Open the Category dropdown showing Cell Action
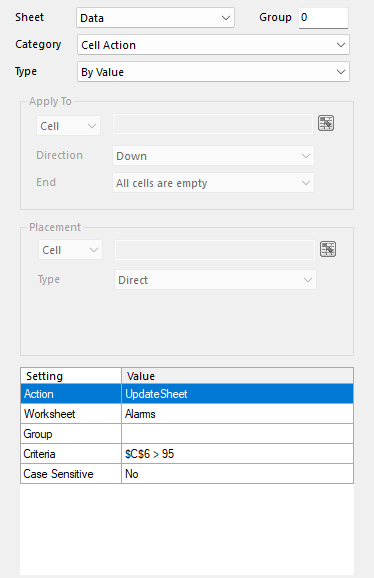 click(x=213, y=45)
